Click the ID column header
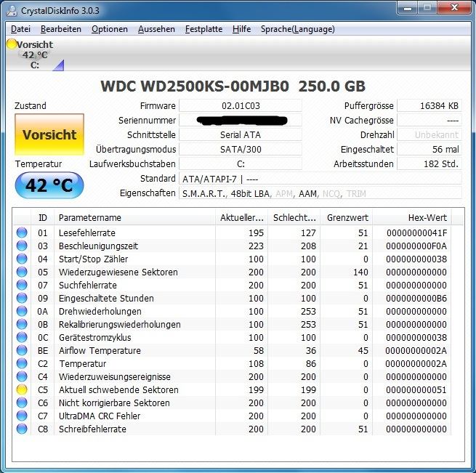Viewport: 476px width, 473px height. [42, 217]
